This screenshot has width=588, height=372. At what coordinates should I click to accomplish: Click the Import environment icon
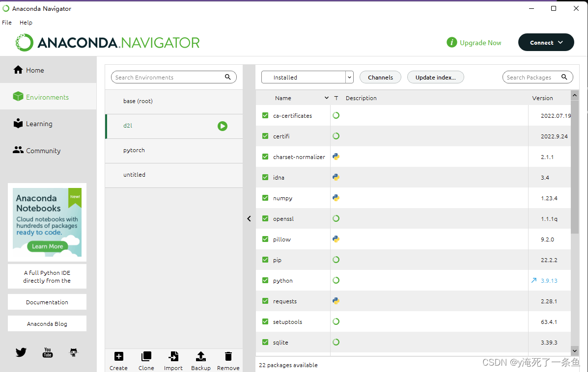(x=173, y=356)
